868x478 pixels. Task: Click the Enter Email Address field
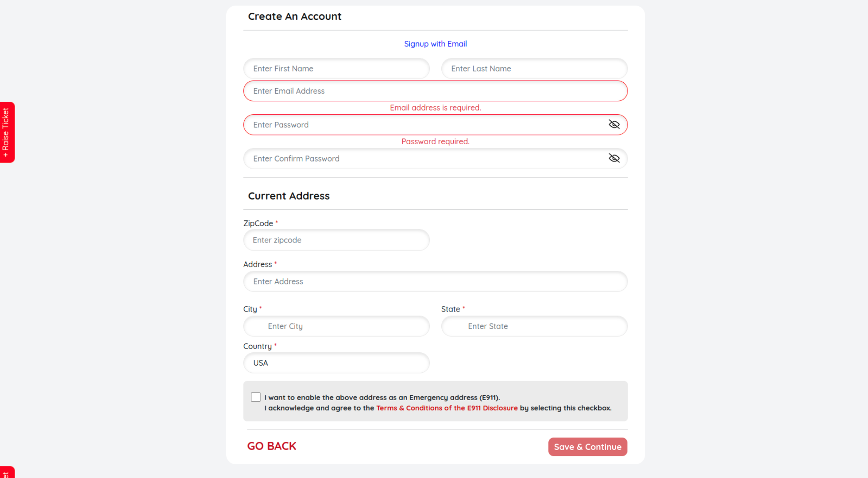coord(435,91)
